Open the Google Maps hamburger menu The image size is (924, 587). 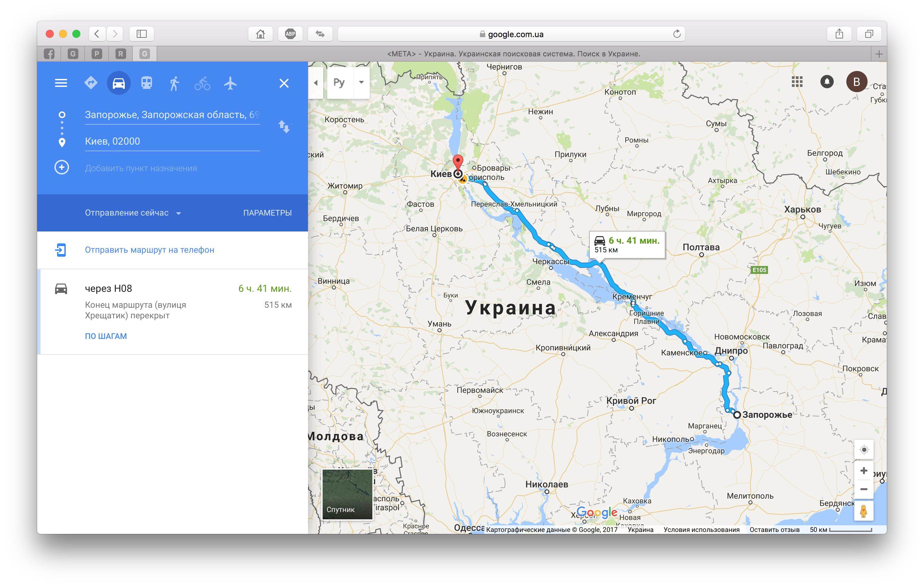[61, 83]
